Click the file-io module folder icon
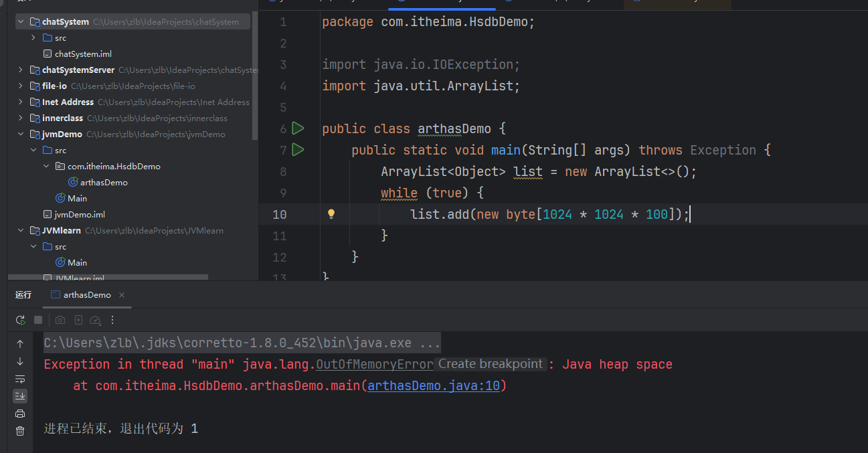Screen dimensions: 868x453 [34, 86]
